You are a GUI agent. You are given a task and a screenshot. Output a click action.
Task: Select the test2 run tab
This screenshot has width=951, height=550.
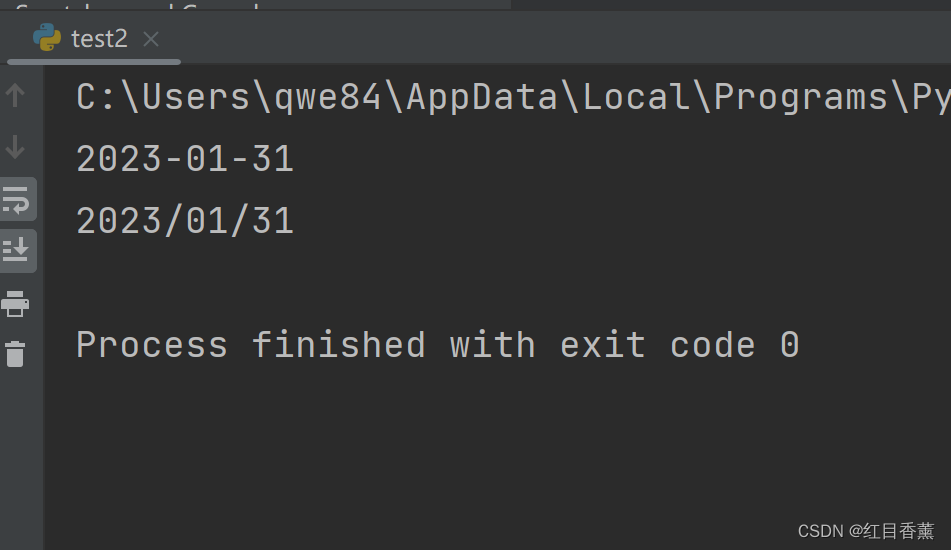coord(94,39)
